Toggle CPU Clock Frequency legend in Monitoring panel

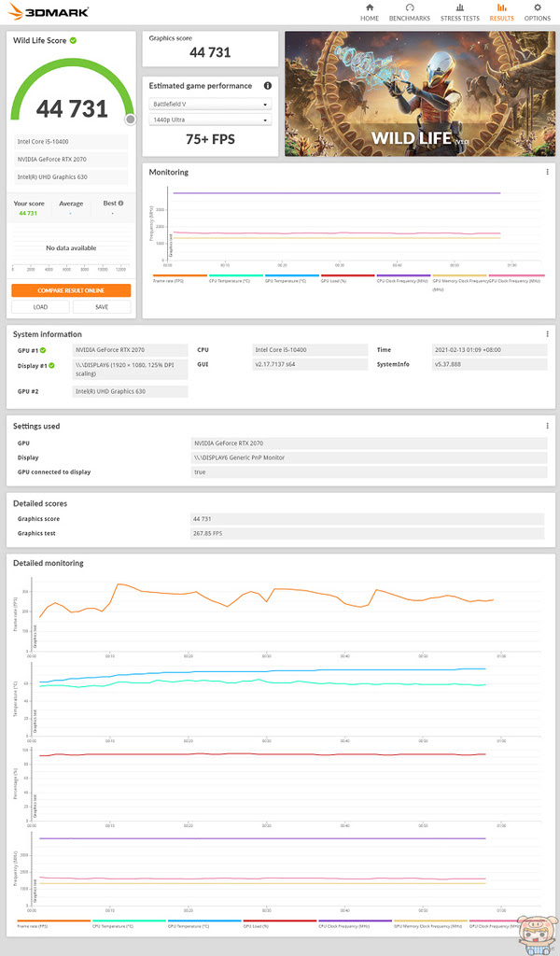[x=403, y=278]
